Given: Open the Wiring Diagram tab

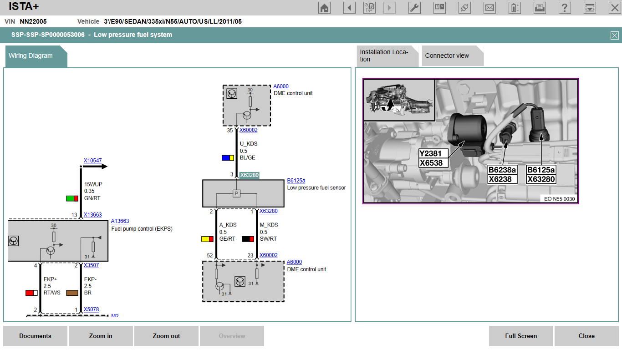Looking at the screenshot, I should click(31, 56).
